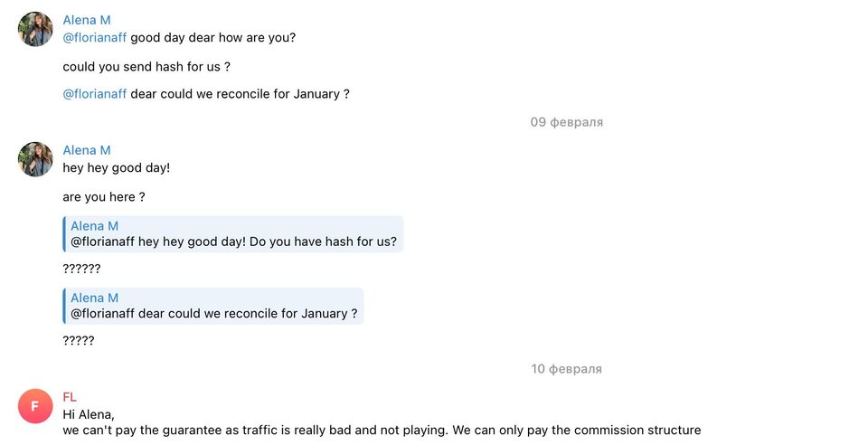Jump to quoted reply "Do you have hash for us?"

tap(233, 234)
